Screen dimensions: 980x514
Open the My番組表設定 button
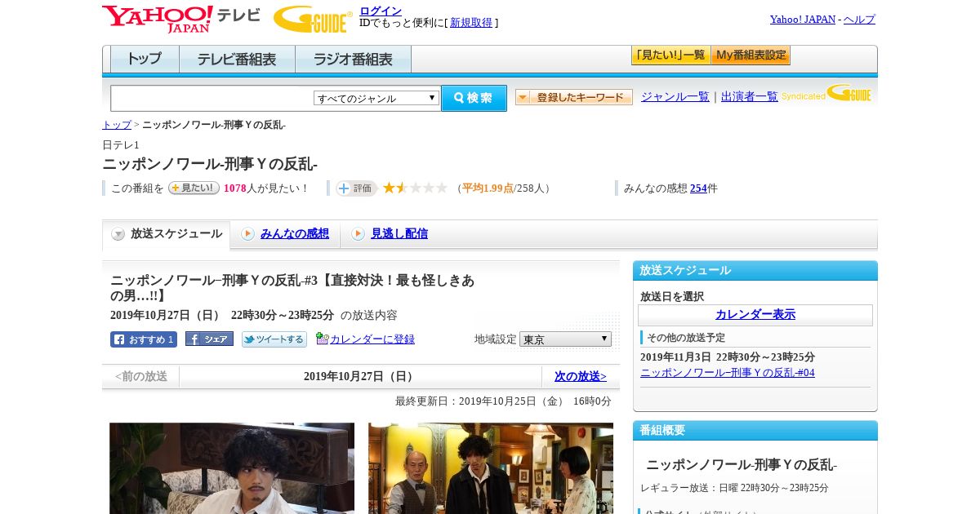[751, 55]
